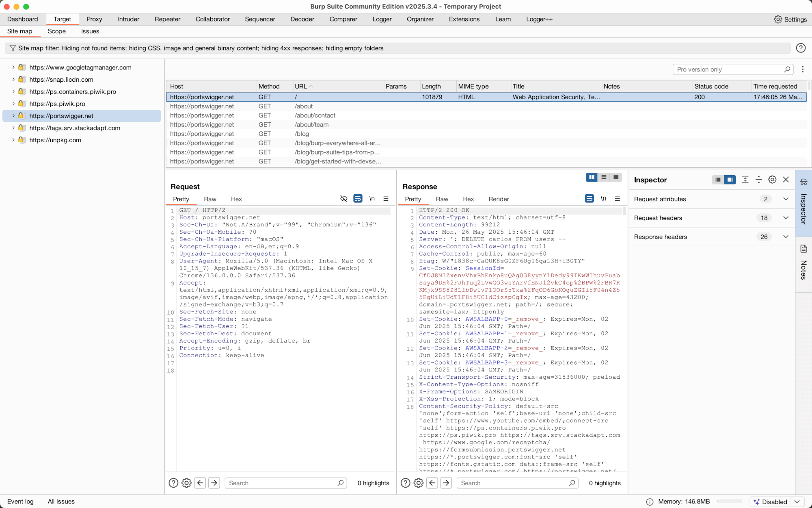Screen dimensions: 812x508
Task: Click the Request search input field
Action: (286, 483)
